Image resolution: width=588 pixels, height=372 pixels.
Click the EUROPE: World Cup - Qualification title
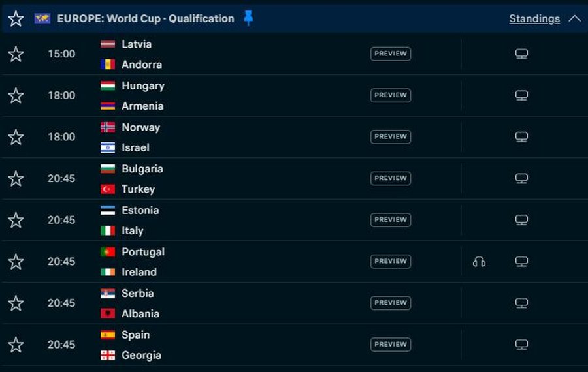[x=145, y=18]
